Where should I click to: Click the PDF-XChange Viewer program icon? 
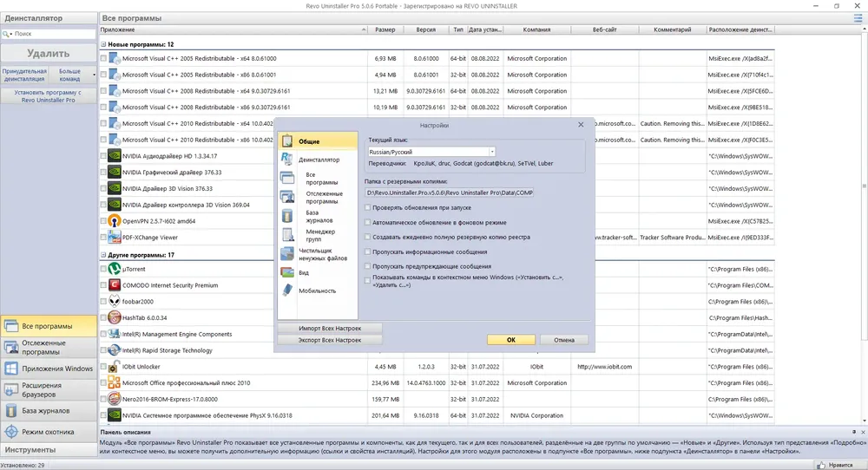[115, 238]
